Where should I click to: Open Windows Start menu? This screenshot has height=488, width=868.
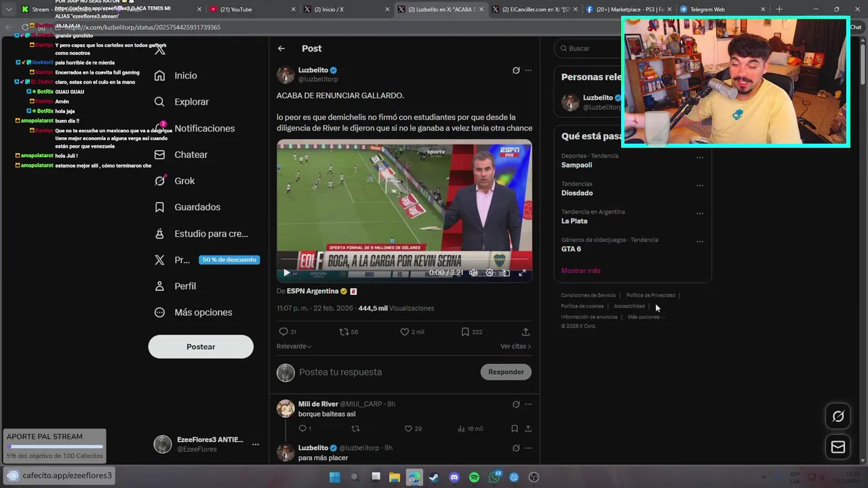(334, 477)
